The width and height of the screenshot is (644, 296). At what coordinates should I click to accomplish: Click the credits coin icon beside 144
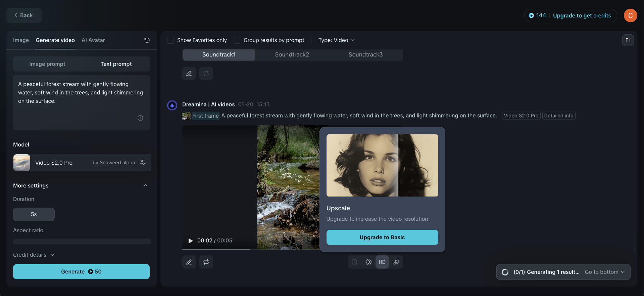[x=531, y=15]
